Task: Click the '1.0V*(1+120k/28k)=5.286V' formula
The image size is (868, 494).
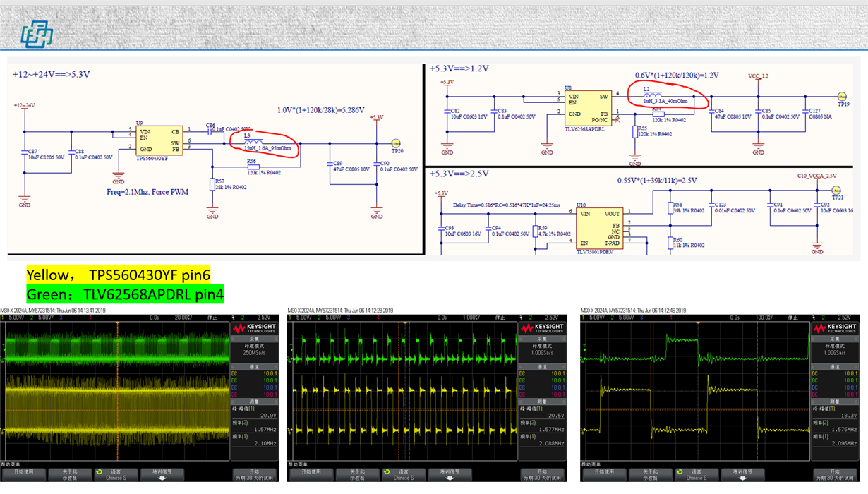Action: point(321,110)
